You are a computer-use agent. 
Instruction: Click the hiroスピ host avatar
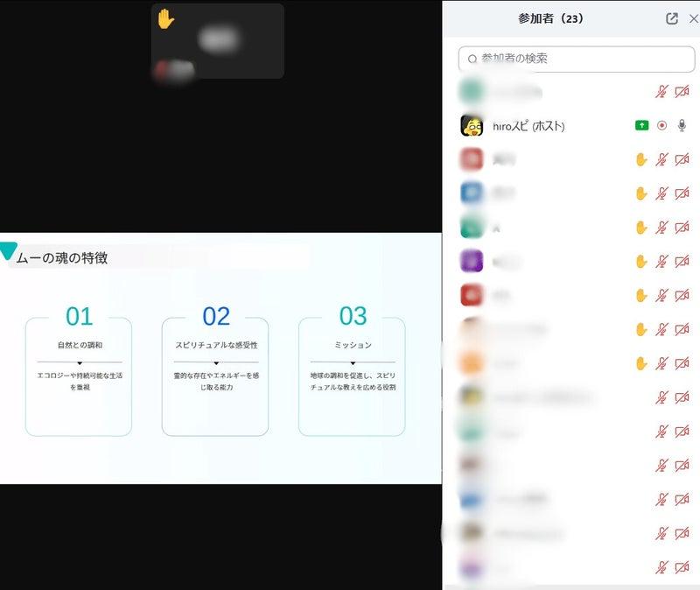(x=472, y=125)
